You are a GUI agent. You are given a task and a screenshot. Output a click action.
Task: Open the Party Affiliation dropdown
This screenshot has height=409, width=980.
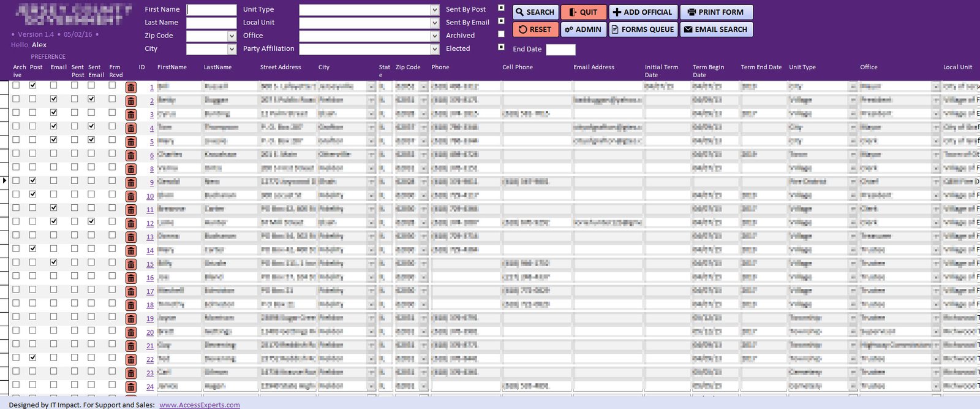(x=435, y=49)
